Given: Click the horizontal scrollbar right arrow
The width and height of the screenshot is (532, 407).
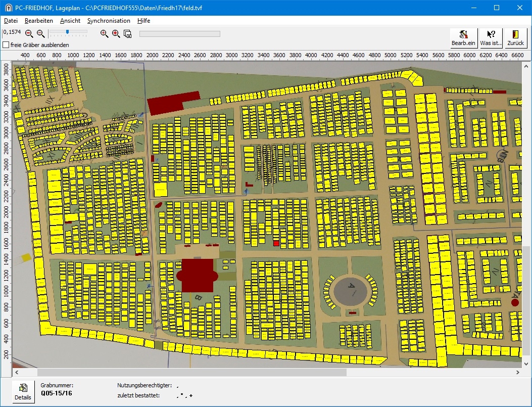Looking at the screenshot, I should point(518,373).
